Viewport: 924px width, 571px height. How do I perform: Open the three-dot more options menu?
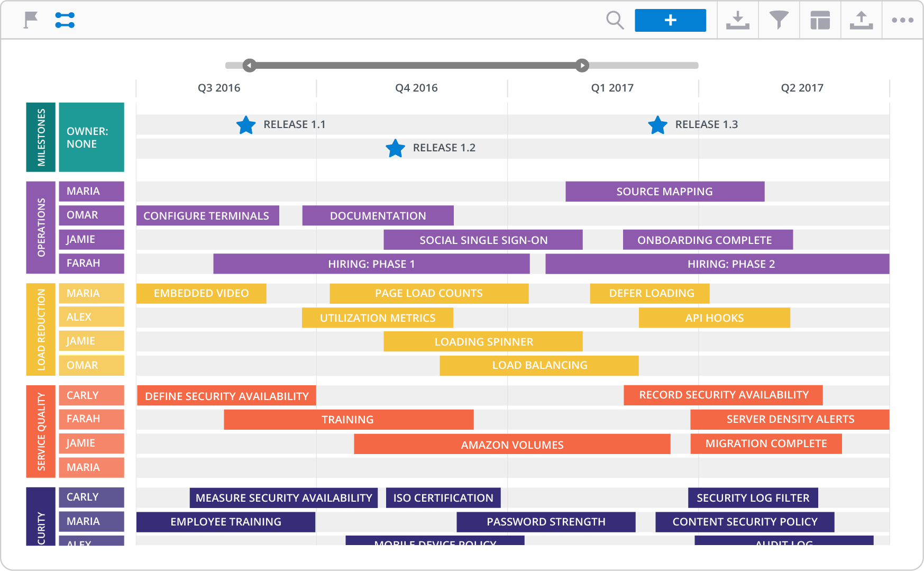(x=902, y=20)
